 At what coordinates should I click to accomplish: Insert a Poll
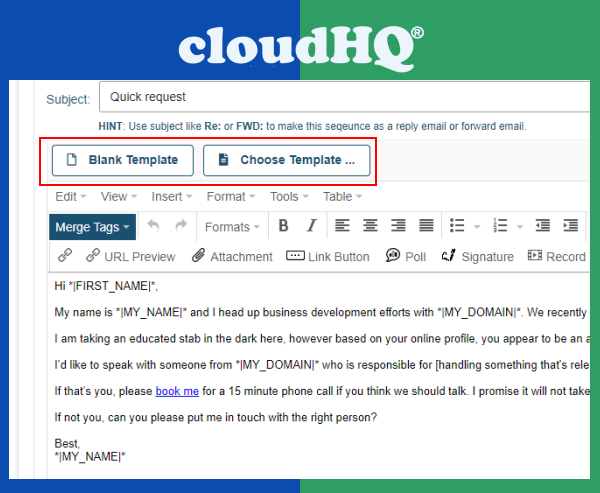coord(406,256)
